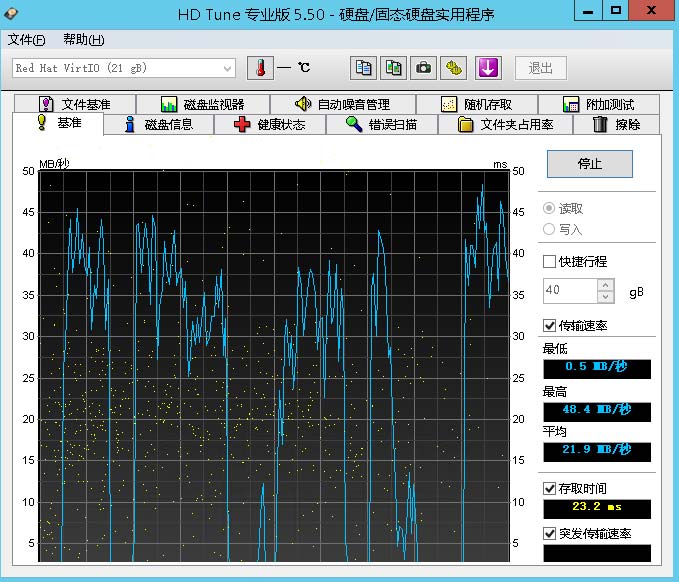
Task: Click the purple download arrow icon
Action: tap(488, 68)
